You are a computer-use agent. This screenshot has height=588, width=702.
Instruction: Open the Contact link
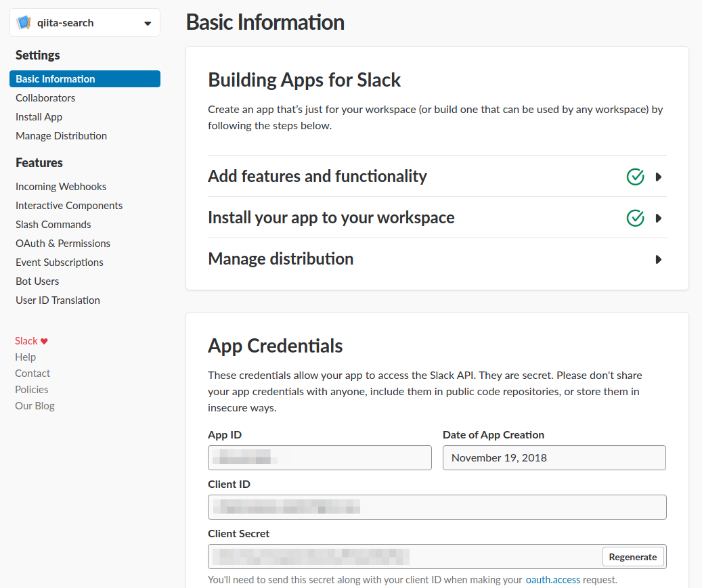click(32, 374)
